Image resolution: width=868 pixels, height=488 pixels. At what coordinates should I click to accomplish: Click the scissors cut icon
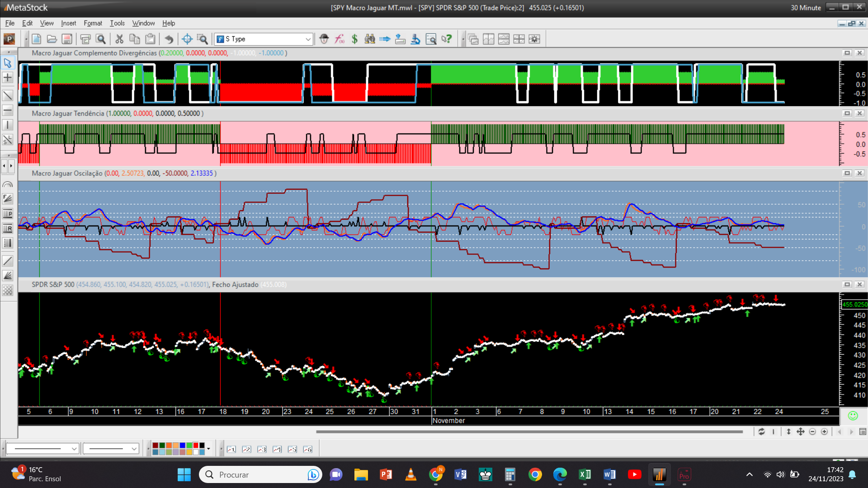coord(119,39)
